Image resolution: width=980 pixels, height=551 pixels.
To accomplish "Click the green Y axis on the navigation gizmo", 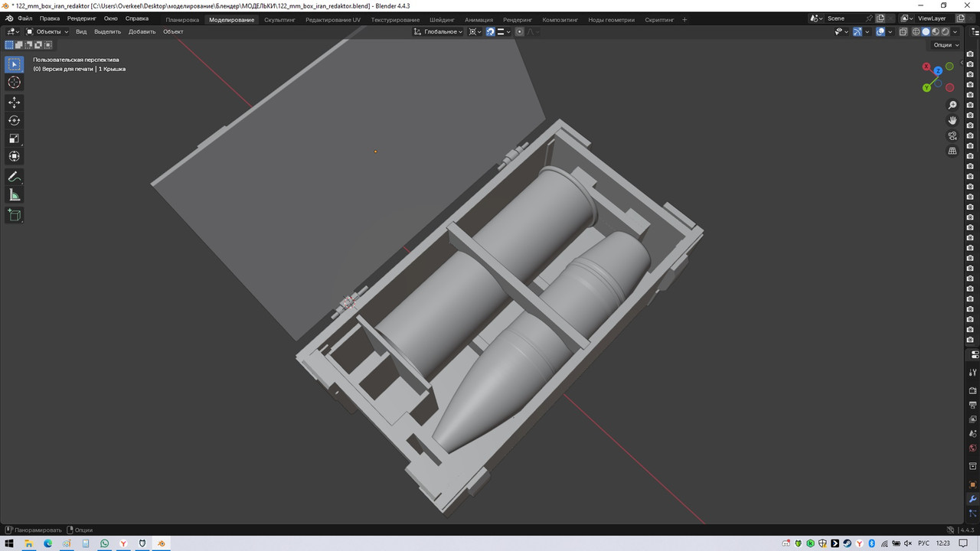I will tap(926, 88).
